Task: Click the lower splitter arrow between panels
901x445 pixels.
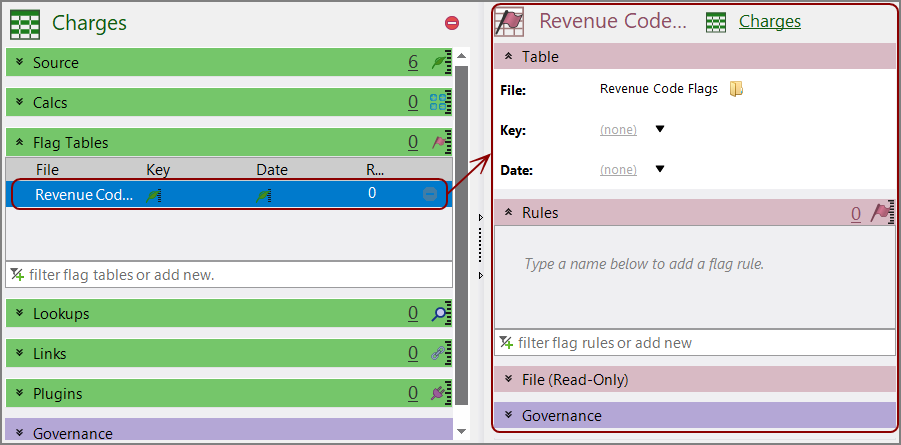Action: (481, 276)
